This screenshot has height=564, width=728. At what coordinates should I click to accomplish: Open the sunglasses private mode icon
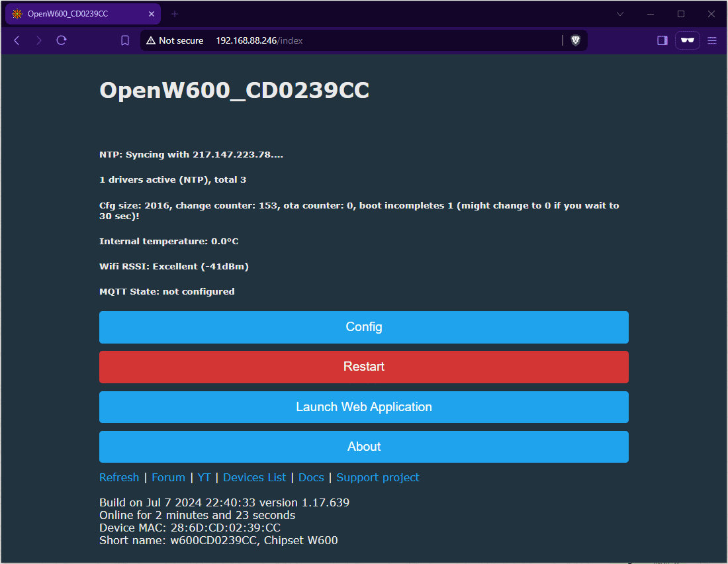(x=687, y=40)
